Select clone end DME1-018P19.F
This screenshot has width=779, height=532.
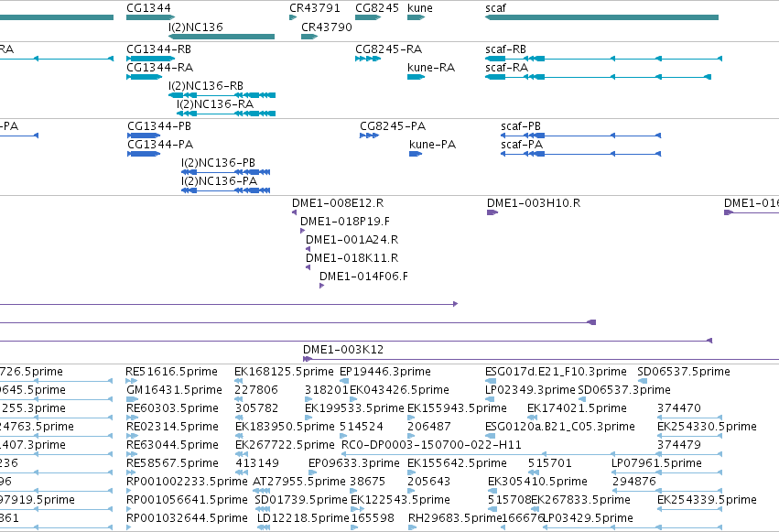click(345, 222)
